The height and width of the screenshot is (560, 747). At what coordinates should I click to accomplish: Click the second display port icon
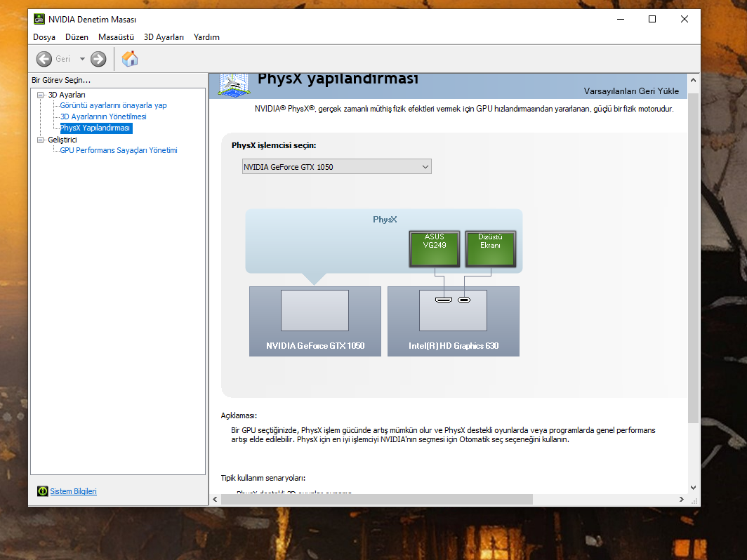(x=464, y=300)
